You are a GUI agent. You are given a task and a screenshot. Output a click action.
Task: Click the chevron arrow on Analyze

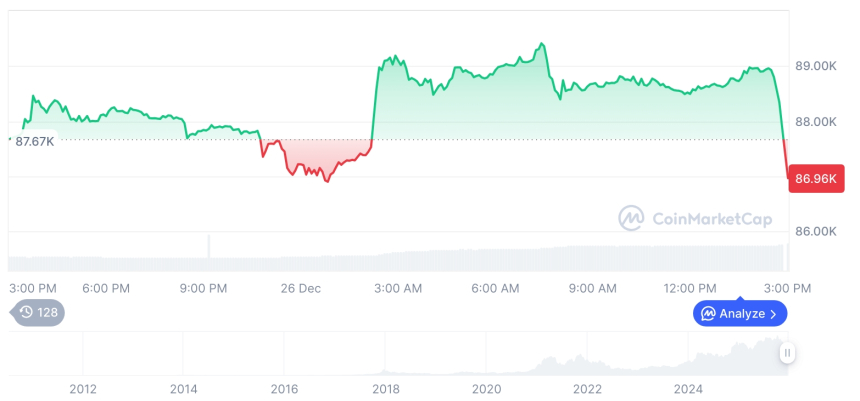[x=773, y=314]
